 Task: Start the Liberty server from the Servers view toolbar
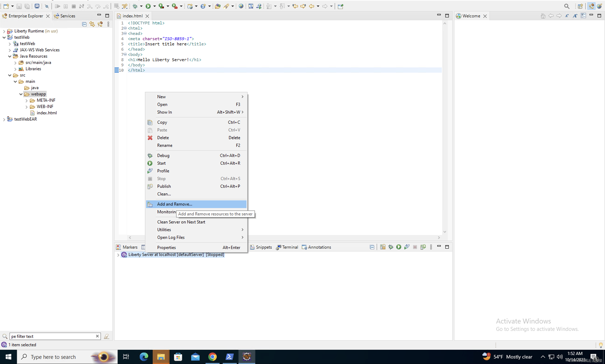point(399,247)
